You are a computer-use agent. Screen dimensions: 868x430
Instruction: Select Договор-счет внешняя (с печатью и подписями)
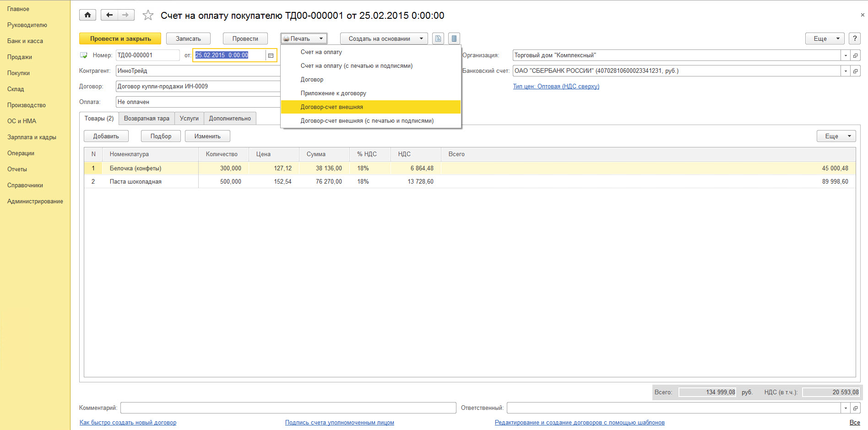[370, 121]
